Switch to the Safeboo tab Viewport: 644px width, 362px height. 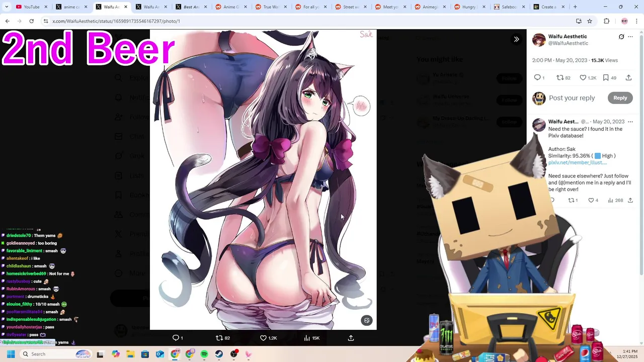[510, 7]
